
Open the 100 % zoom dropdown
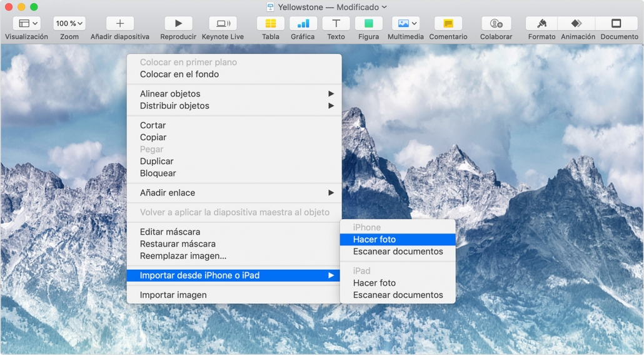click(x=69, y=23)
